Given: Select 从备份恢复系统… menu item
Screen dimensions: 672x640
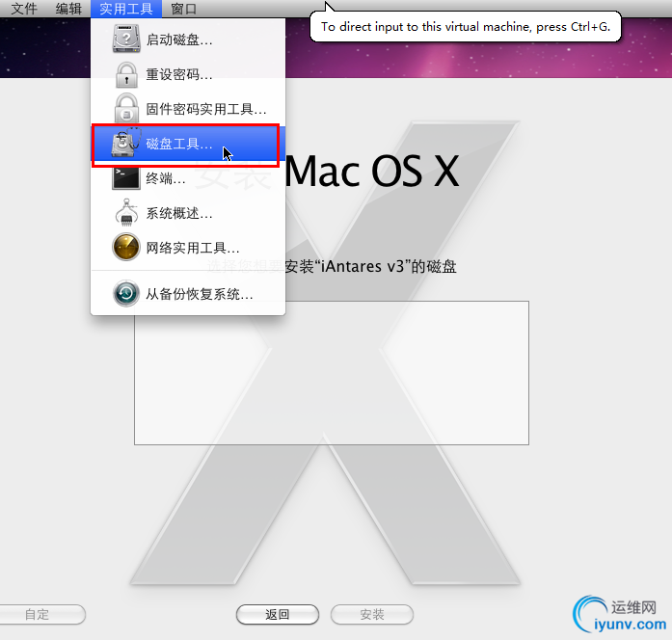Looking at the screenshot, I should coord(188,294).
